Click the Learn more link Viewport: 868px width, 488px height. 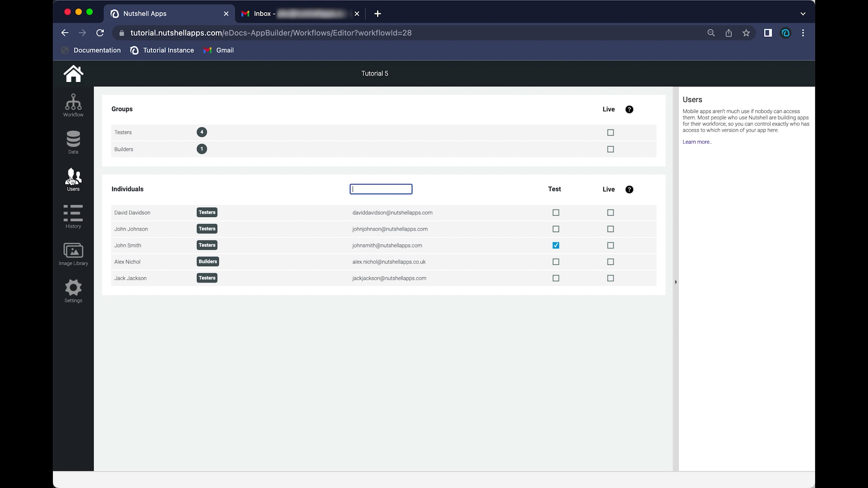pos(696,142)
